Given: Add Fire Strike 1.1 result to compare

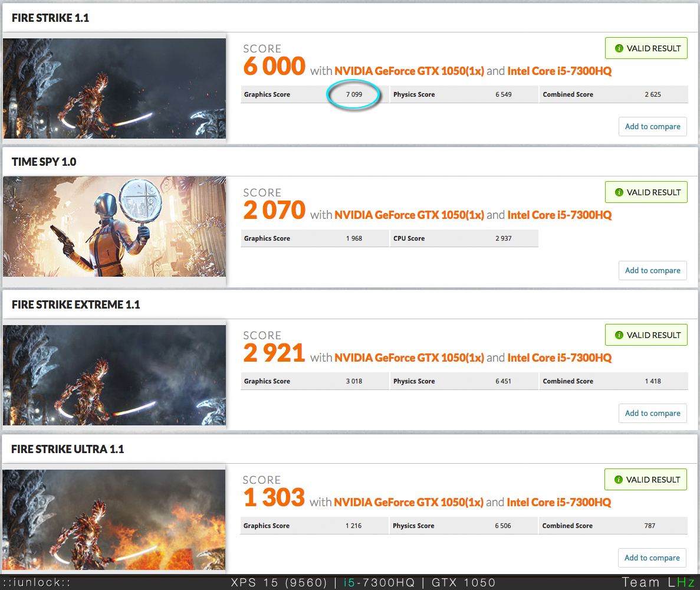Looking at the screenshot, I should 653,126.
